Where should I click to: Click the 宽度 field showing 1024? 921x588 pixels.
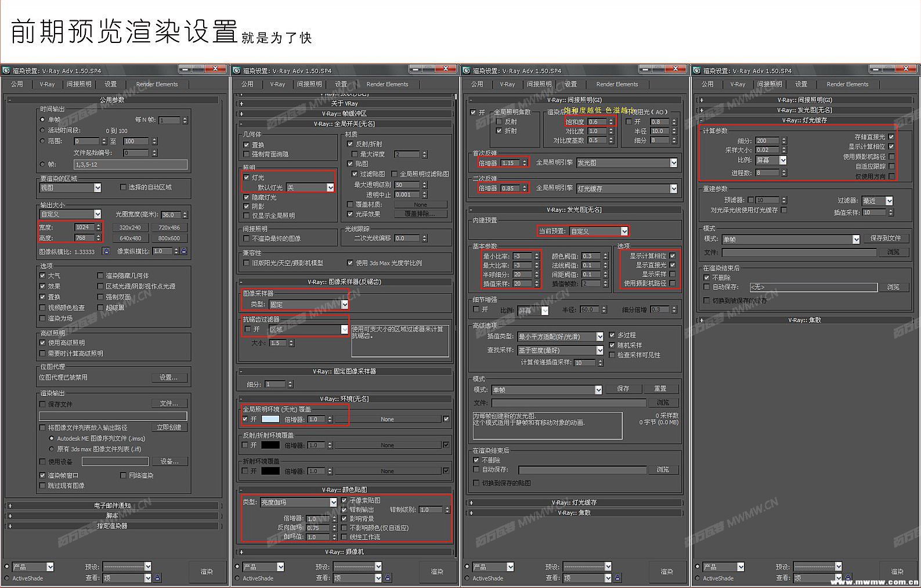(84, 227)
